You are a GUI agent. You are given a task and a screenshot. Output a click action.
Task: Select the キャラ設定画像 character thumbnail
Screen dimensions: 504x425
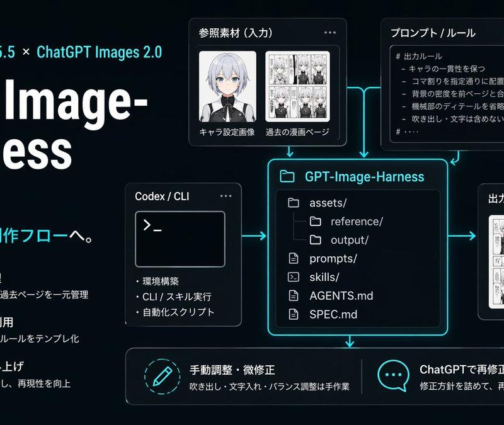coord(227,86)
